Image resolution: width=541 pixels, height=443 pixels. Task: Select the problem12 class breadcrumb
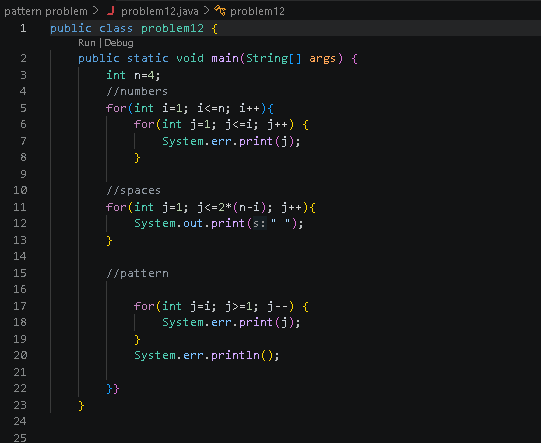click(257, 11)
